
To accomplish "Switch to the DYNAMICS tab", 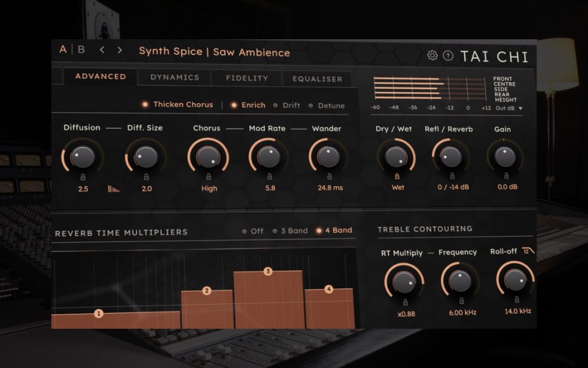I will [175, 77].
